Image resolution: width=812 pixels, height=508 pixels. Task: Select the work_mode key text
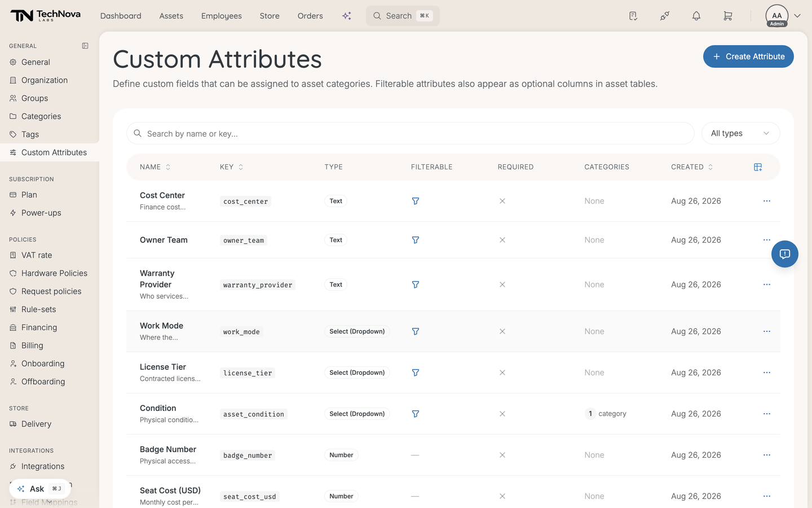[241, 332]
